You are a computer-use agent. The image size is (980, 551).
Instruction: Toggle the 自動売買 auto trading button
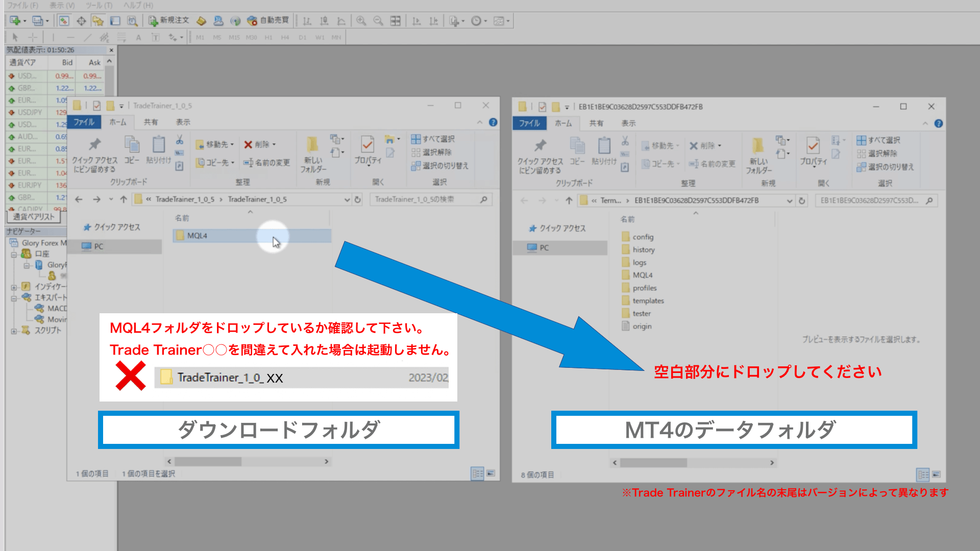268,20
